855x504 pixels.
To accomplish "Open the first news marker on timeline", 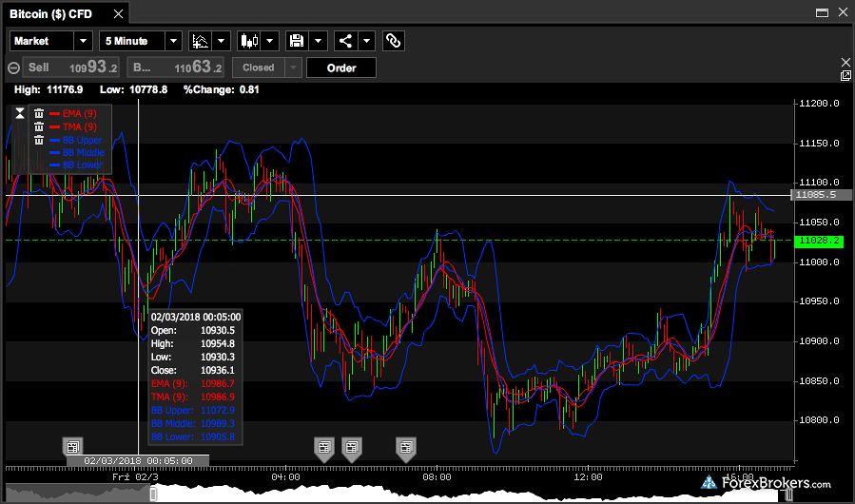I will pyautogui.click(x=72, y=447).
